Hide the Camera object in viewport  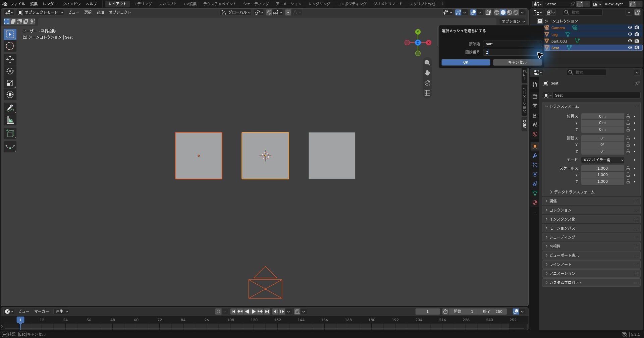(630, 27)
